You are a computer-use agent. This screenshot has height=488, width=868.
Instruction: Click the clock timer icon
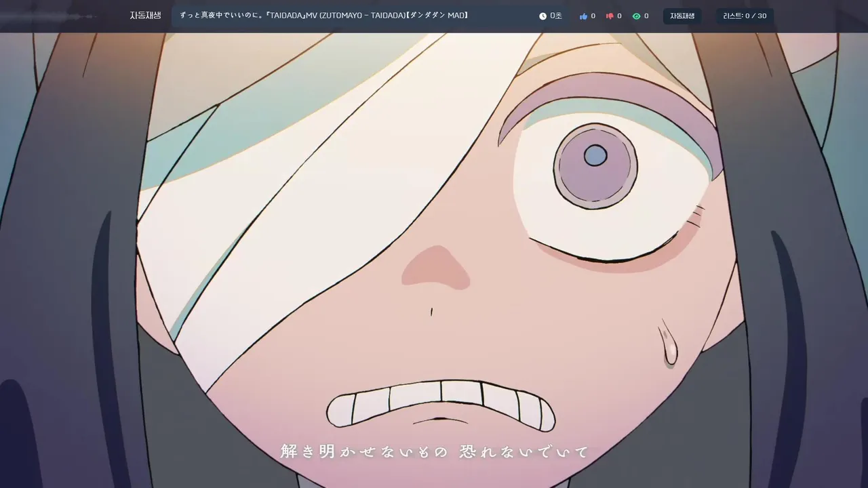point(542,16)
